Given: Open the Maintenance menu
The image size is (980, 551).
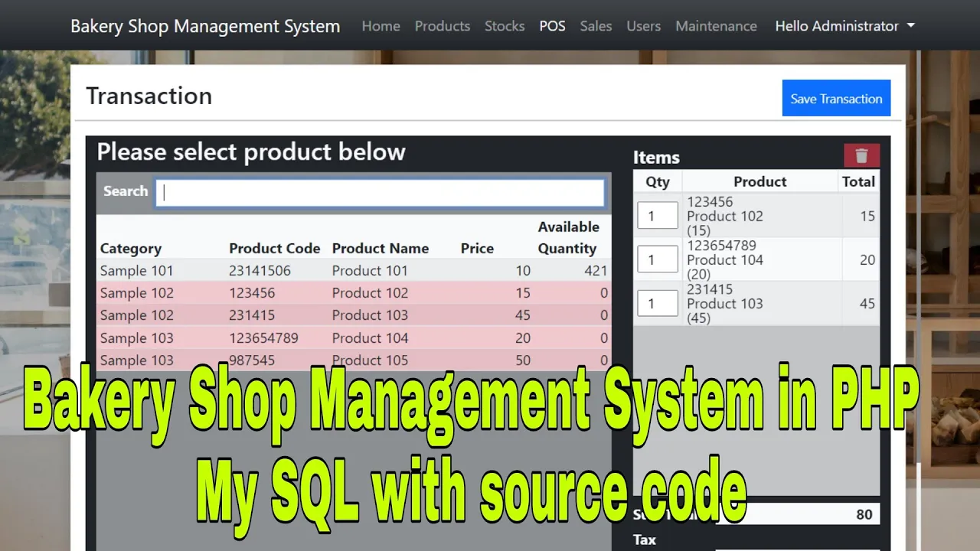Looking at the screenshot, I should [716, 26].
